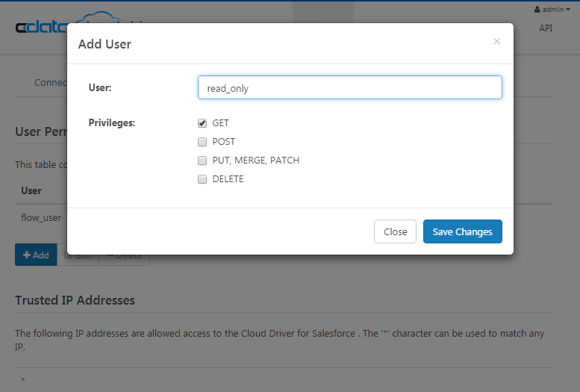Select the * trusted IP address entry
This screenshot has height=392, width=580.
point(22,381)
